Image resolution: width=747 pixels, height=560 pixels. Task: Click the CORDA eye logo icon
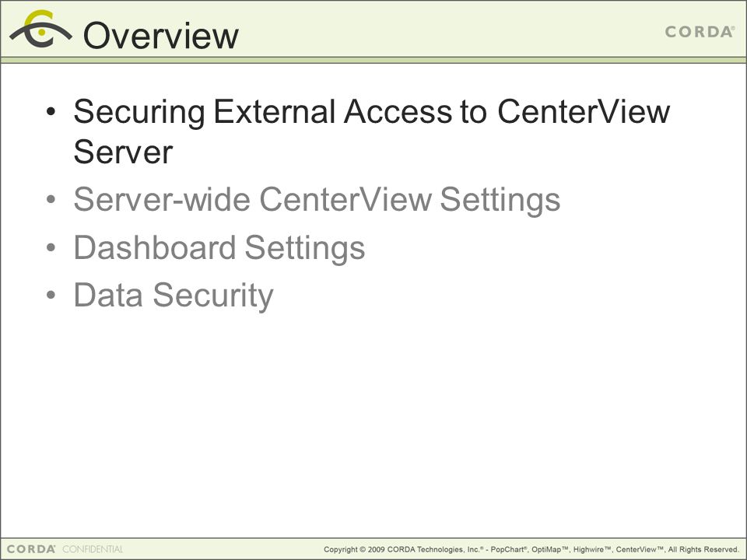(40, 29)
